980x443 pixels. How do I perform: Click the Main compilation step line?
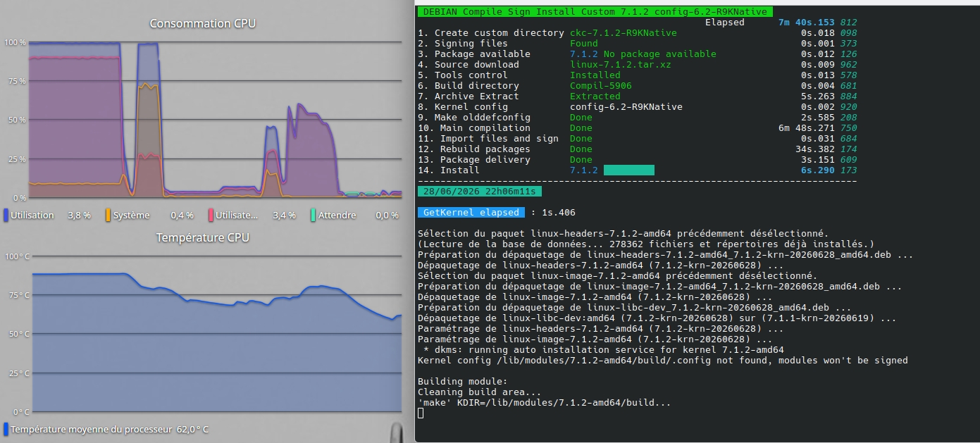tap(637, 127)
